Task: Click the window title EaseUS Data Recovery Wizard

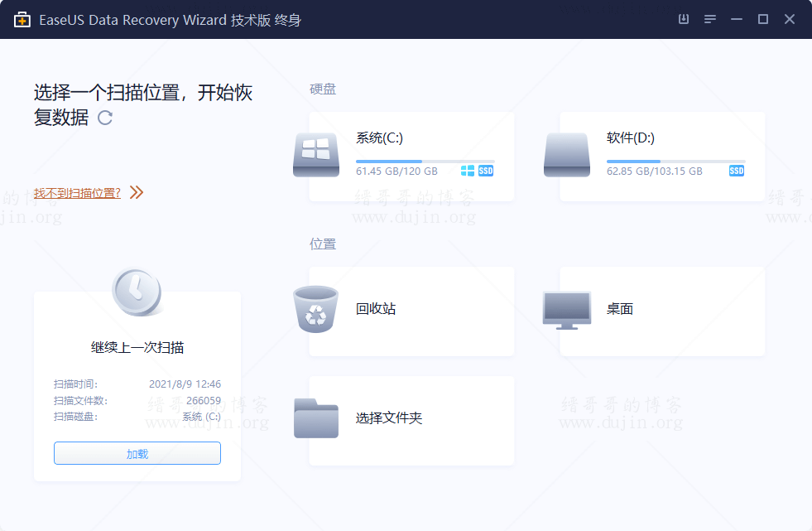Action: pos(133,20)
